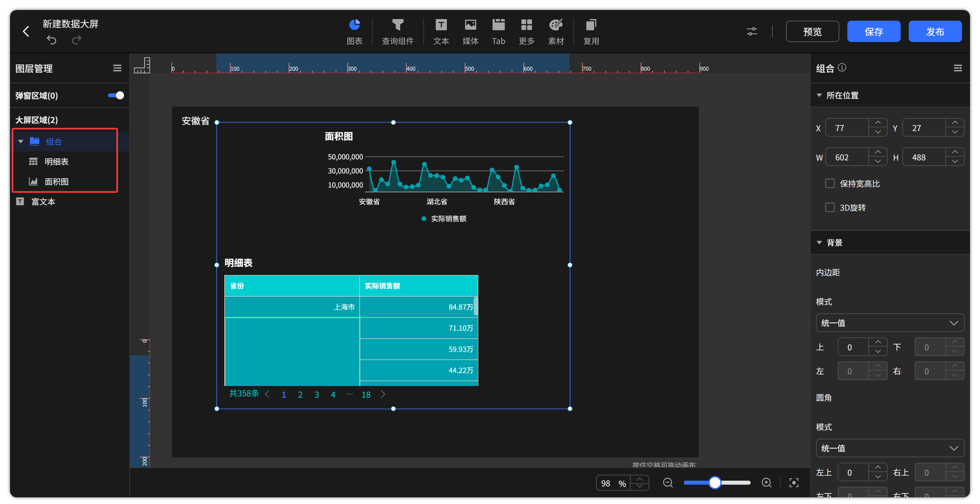Click the 上 padding input field

(853, 347)
